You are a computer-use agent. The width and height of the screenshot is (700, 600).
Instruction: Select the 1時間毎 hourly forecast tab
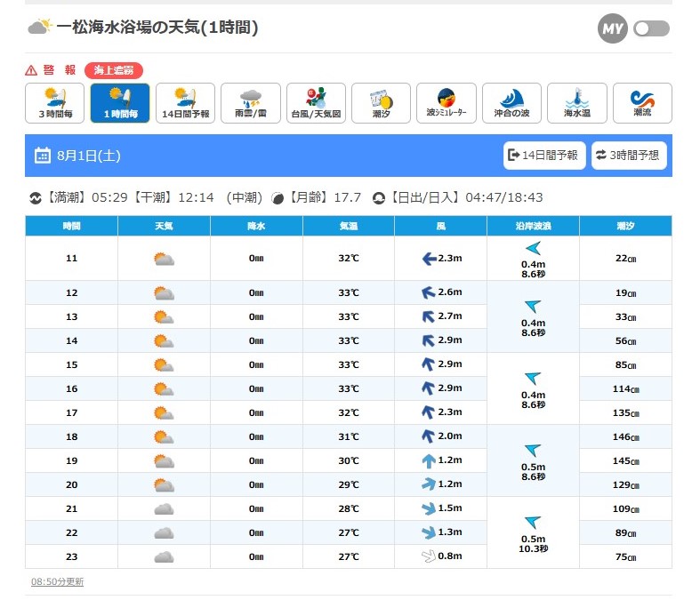[x=120, y=103]
